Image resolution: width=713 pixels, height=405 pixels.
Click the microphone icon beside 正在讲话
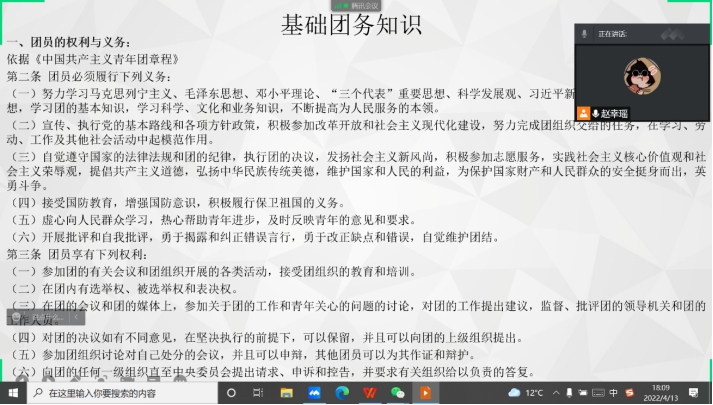[x=585, y=33]
